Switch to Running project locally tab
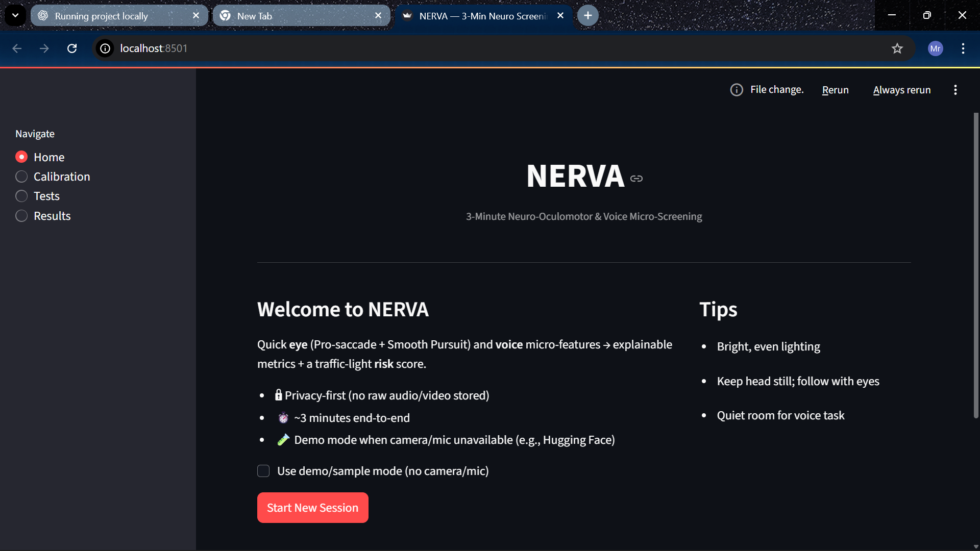The width and height of the screenshot is (980, 551). [x=112, y=16]
